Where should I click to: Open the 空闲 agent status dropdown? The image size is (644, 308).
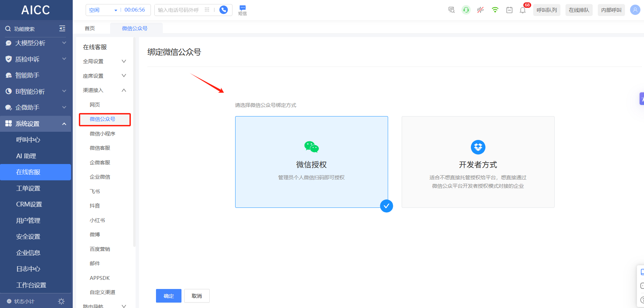(x=103, y=10)
